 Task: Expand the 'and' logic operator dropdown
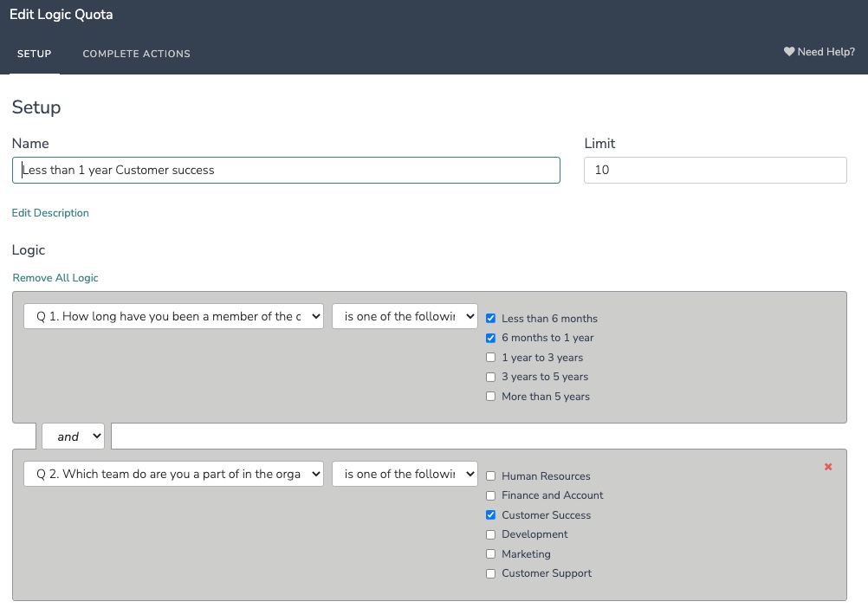click(73, 437)
